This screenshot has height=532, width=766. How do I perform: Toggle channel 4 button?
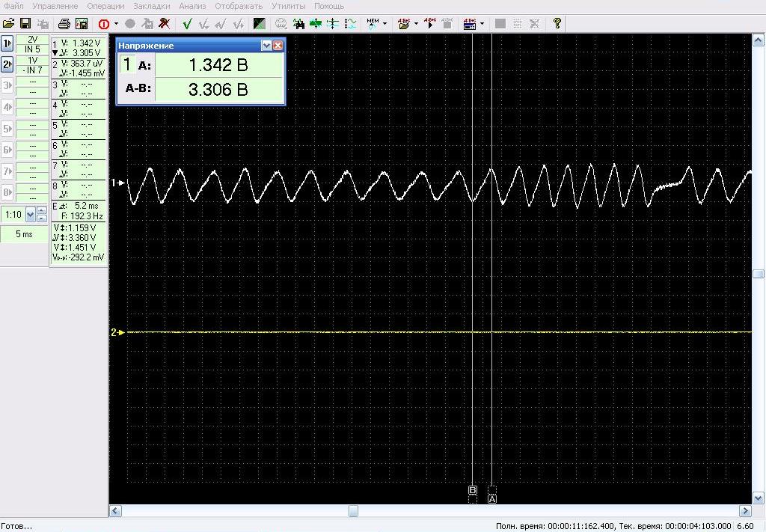[7, 107]
